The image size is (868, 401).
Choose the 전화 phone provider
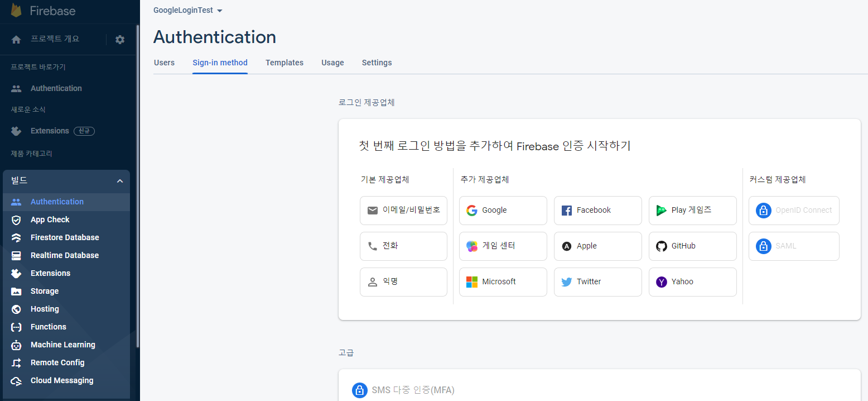[403, 246]
